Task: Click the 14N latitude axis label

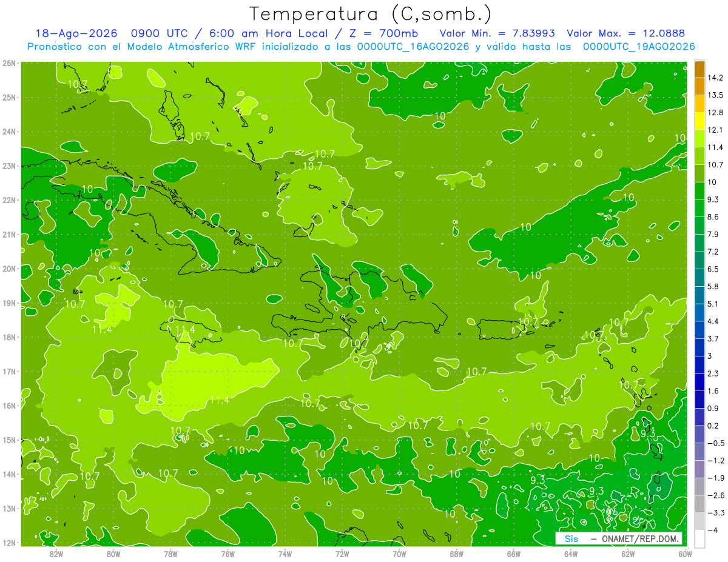Action: pos(9,474)
